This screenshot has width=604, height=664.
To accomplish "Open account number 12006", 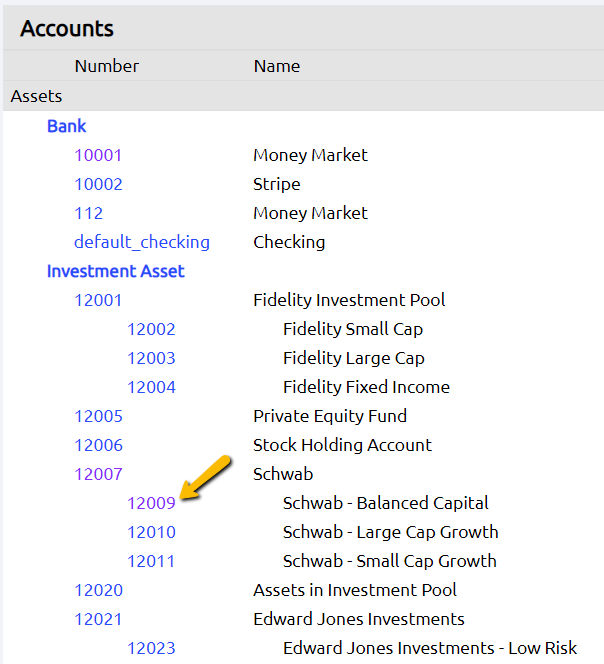I will [x=99, y=445].
